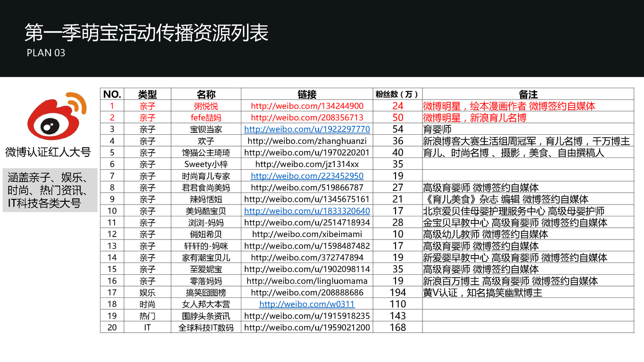The width and height of the screenshot is (644, 362).
Task: Select the fan count cell 110
Action: point(397,304)
